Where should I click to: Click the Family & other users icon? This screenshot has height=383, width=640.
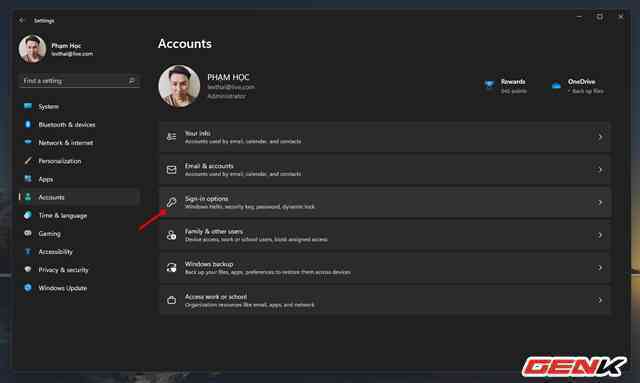coord(171,235)
